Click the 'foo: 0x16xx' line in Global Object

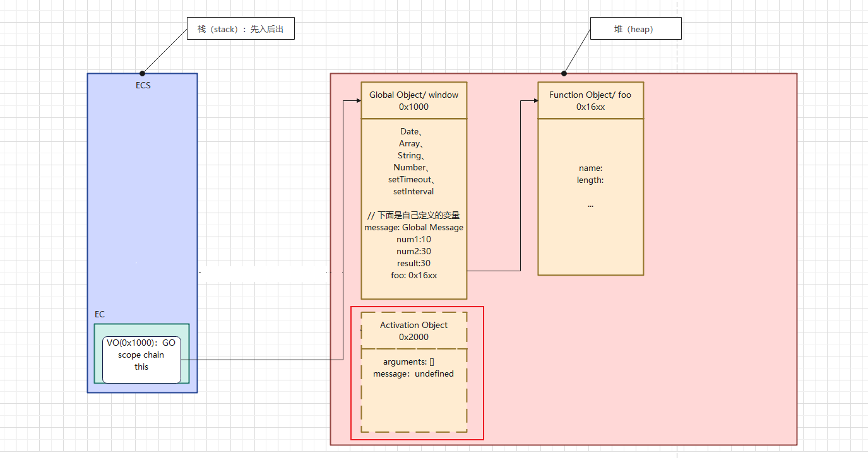click(x=413, y=275)
